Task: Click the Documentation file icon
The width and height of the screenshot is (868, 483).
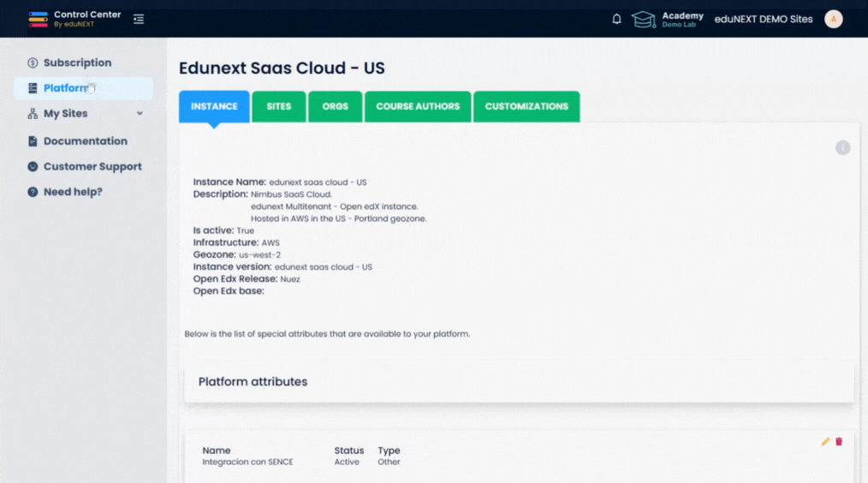Action: 33,141
